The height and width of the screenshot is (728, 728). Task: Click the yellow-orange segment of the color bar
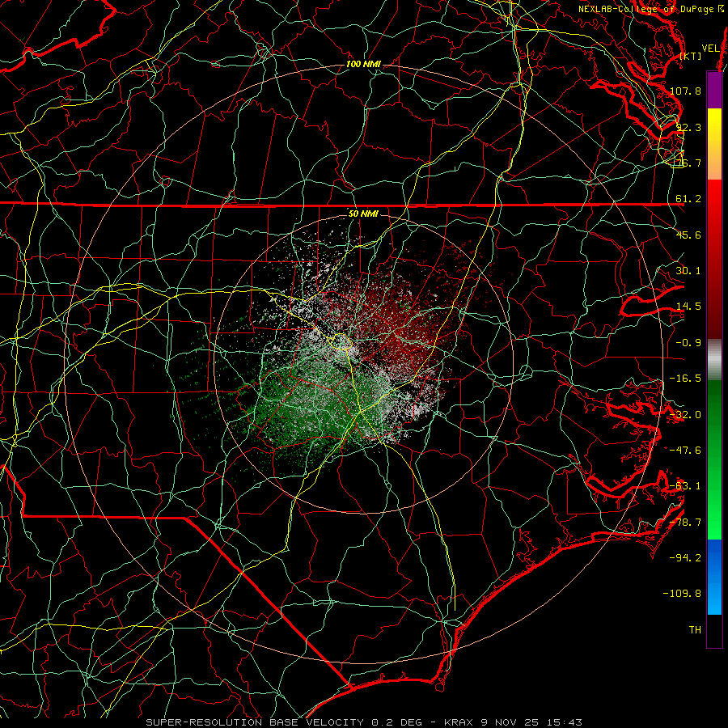pyautogui.click(x=714, y=144)
